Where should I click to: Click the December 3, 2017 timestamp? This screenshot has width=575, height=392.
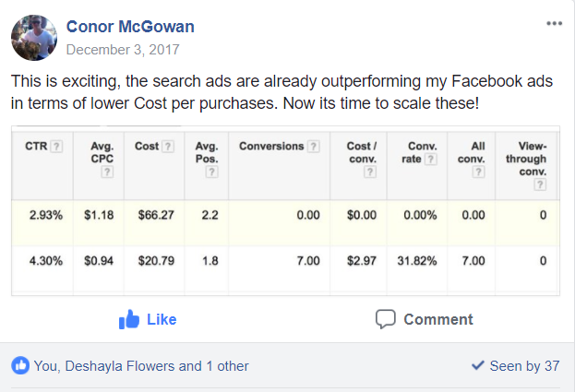tap(123, 49)
